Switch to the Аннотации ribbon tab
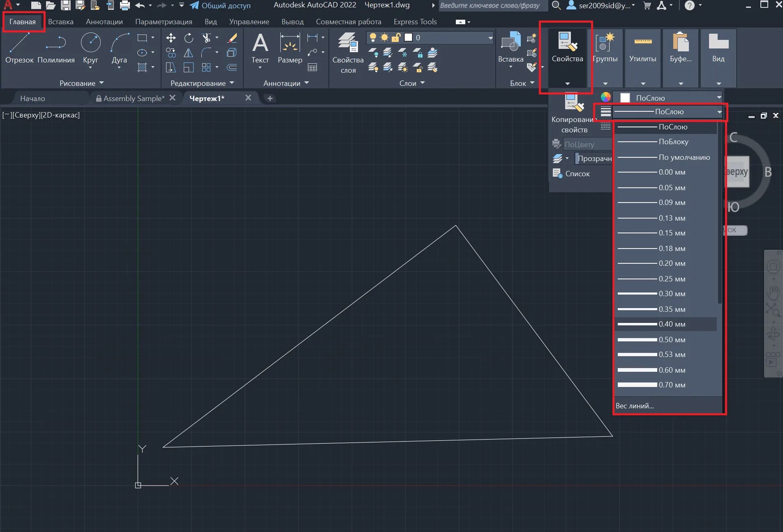Image resolution: width=783 pixels, height=532 pixels. (104, 22)
